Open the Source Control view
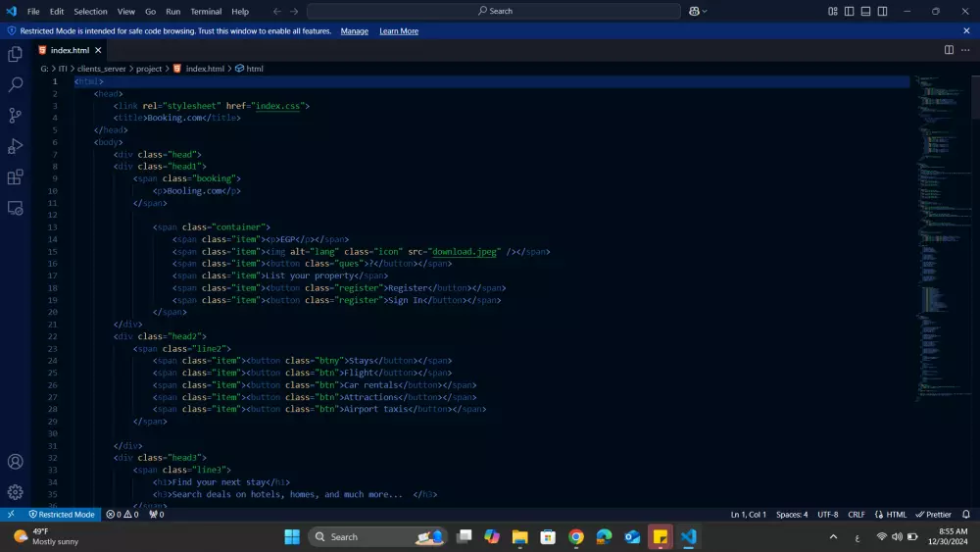The image size is (980, 552). point(15,116)
